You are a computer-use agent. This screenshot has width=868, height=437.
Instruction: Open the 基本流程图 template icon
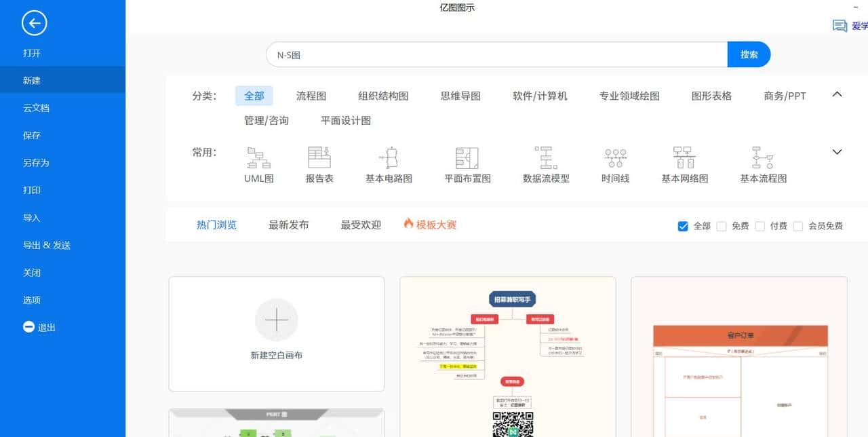pos(761,163)
